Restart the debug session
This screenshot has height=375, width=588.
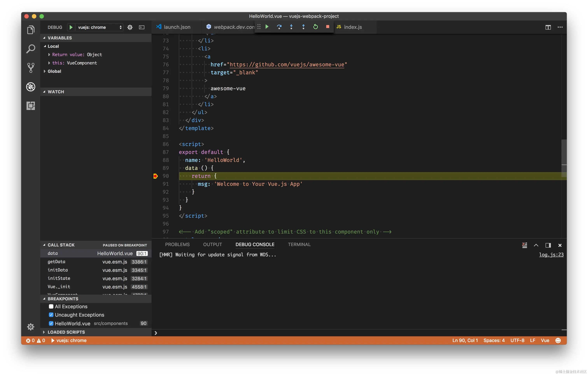[316, 27]
